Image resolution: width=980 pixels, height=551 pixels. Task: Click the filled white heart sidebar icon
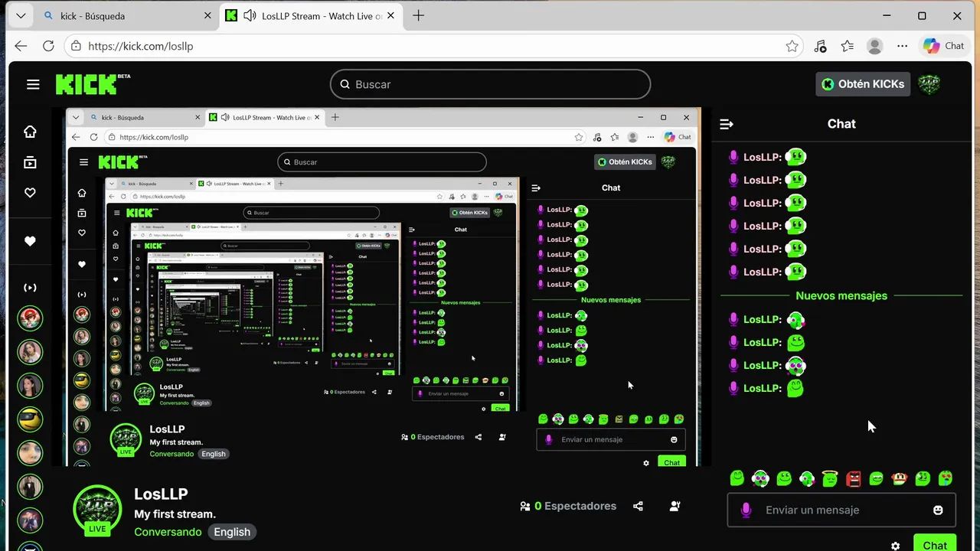click(x=30, y=241)
